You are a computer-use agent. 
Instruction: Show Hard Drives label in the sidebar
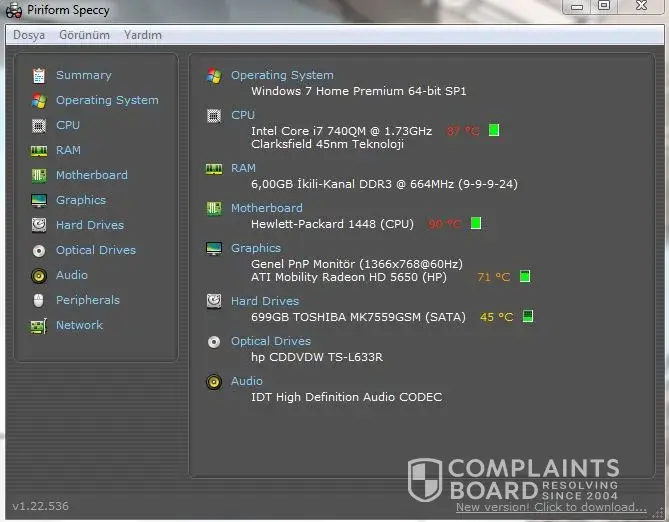[x=90, y=225]
